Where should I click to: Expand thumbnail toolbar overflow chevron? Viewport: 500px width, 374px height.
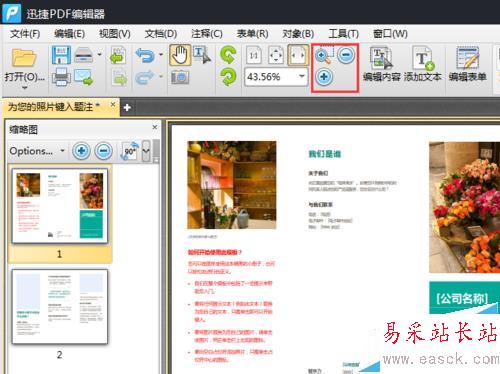pos(146,151)
